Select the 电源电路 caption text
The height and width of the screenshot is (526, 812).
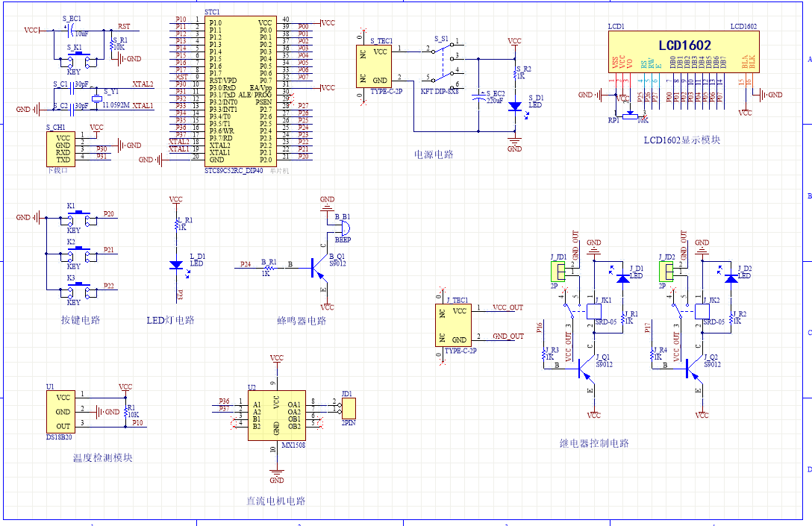pyautogui.click(x=434, y=154)
